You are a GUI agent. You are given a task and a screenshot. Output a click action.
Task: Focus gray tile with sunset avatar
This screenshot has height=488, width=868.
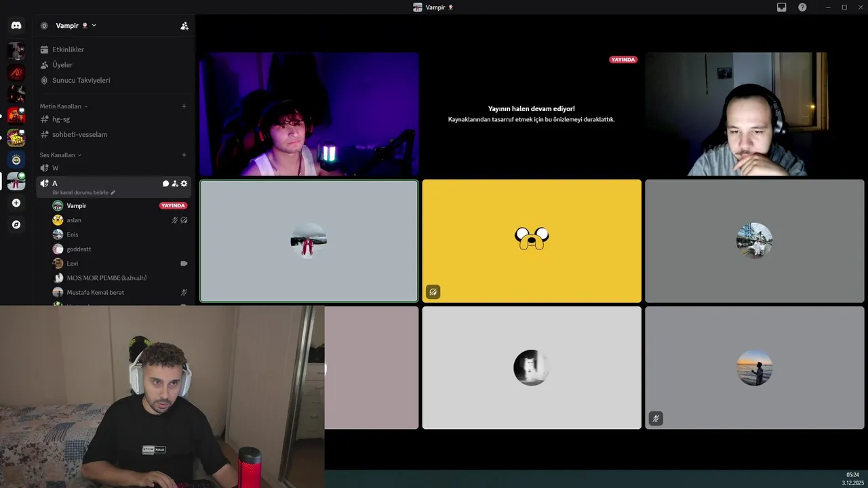[754, 368]
